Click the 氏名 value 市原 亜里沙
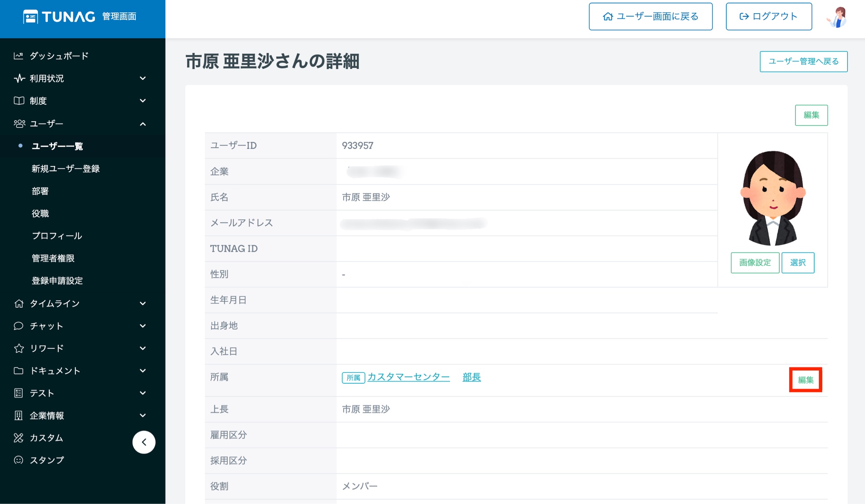Viewport: 865px width, 504px height. [366, 197]
